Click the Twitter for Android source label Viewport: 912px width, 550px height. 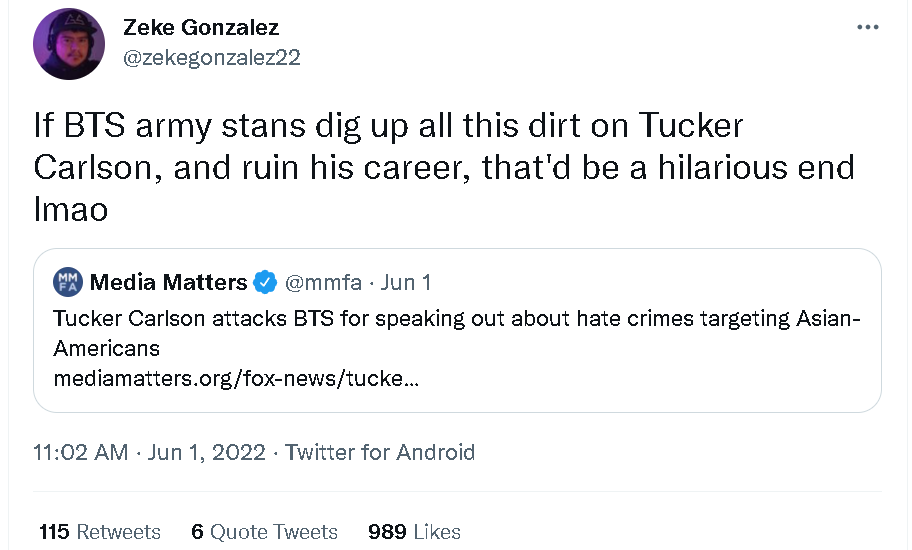point(380,452)
